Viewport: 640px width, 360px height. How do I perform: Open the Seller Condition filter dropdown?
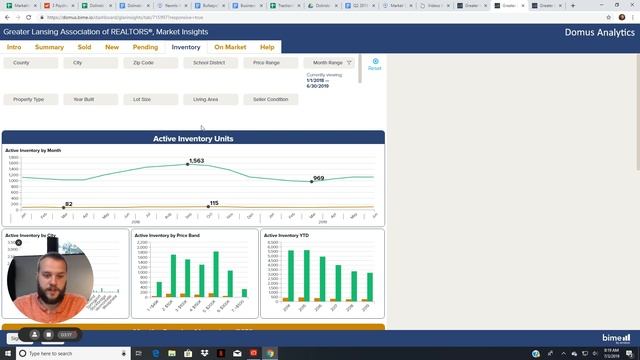[271, 100]
